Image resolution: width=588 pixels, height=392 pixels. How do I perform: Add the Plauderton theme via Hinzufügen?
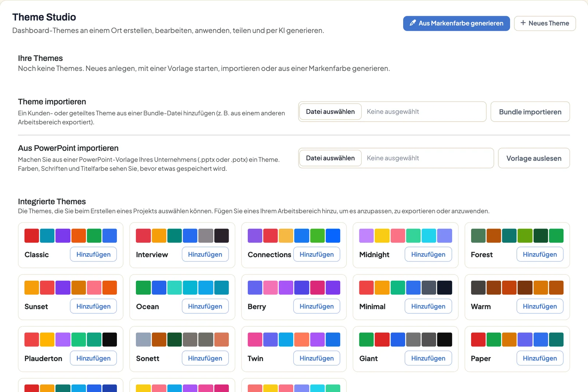click(93, 358)
